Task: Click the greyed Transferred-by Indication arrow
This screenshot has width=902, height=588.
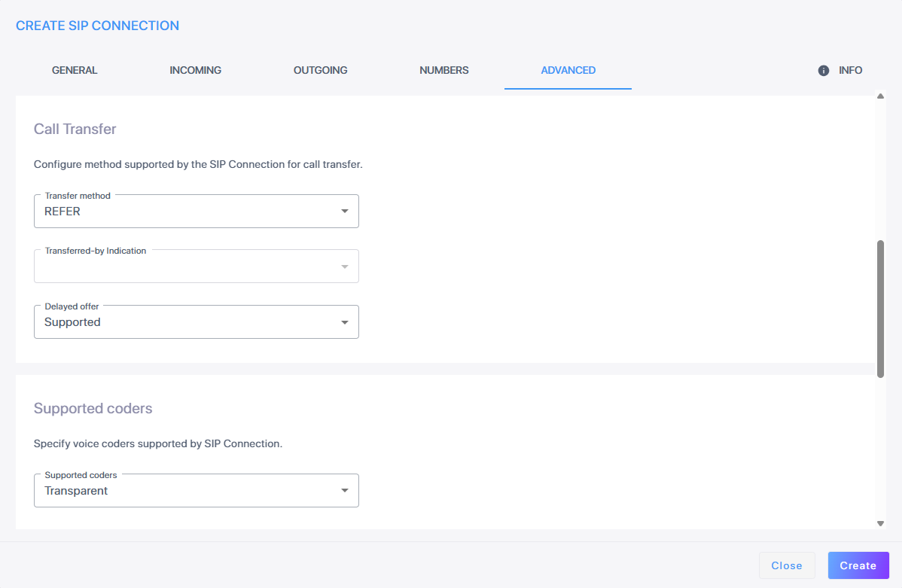Action: click(345, 267)
